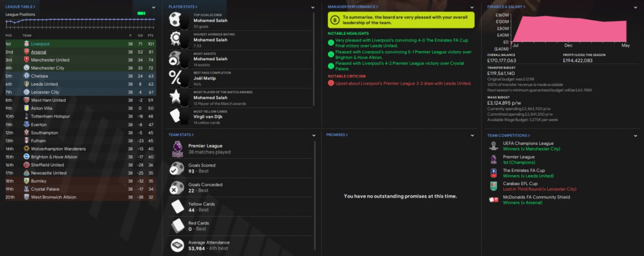Open the Promises header link

coord(337,135)
